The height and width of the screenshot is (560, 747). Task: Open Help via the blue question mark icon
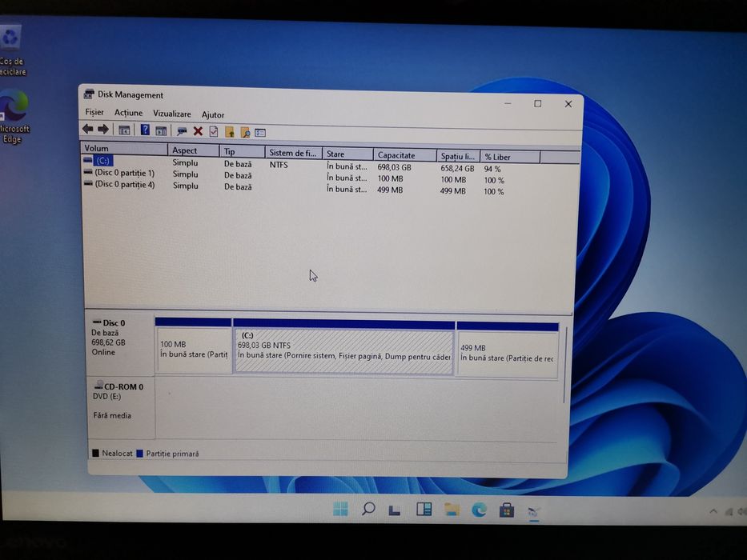(145, 130)
